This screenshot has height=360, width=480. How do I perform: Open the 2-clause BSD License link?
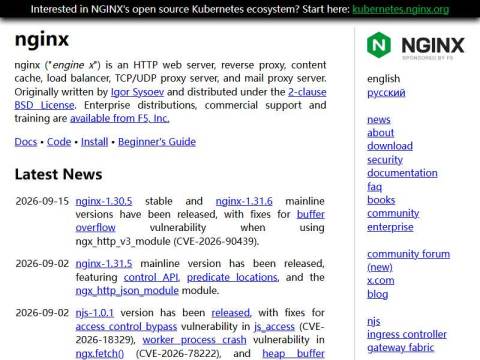pos(170,98)
